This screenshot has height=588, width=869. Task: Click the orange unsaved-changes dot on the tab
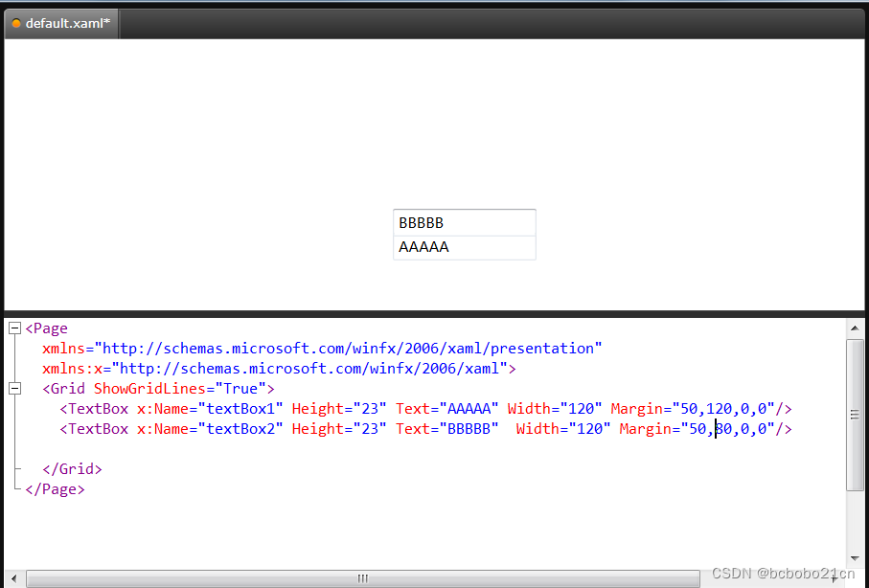pos(16,23)
